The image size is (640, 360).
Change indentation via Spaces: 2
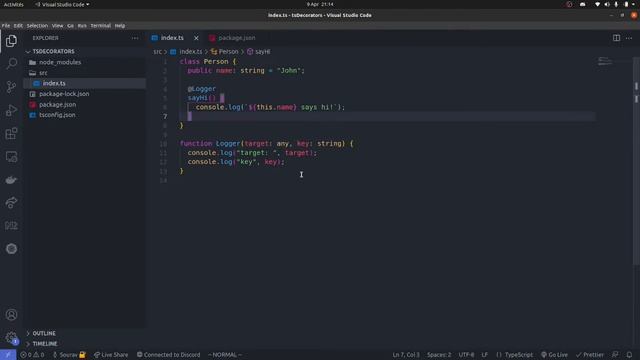439,355
